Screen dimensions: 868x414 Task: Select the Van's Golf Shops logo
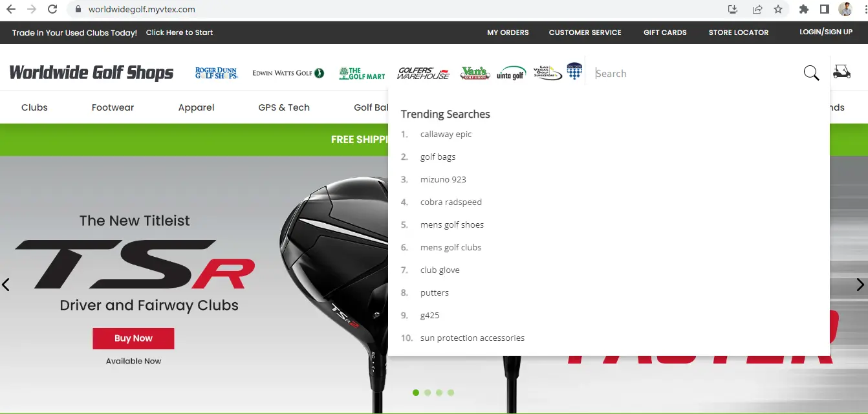[475, 73]
